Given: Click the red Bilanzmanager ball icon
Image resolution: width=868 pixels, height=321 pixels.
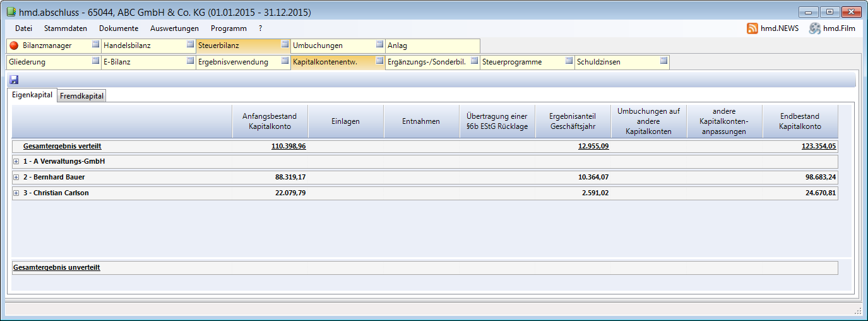Looking at the screenshot, I should click(14, 45).
